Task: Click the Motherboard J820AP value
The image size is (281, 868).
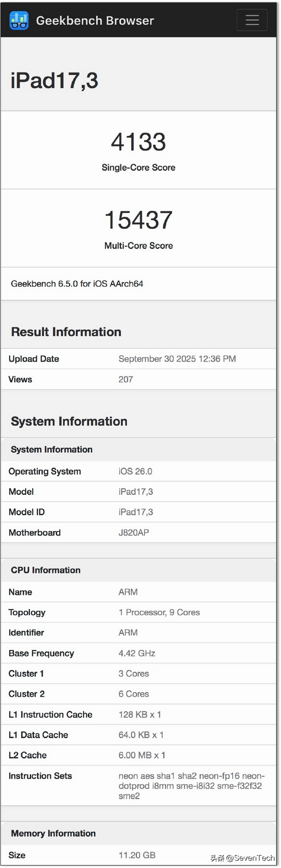Action: (133, 532)
